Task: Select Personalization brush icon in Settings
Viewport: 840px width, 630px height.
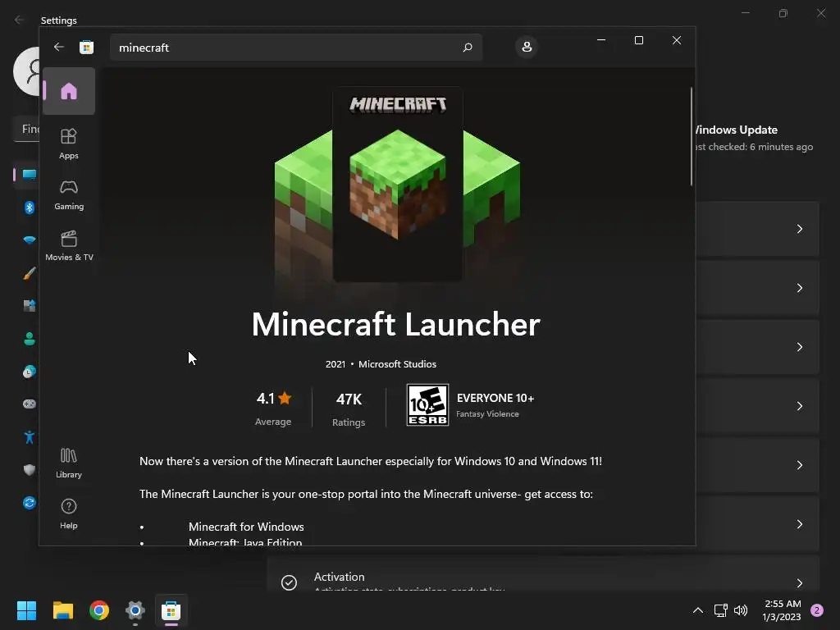Action: [x=29, y=273]
